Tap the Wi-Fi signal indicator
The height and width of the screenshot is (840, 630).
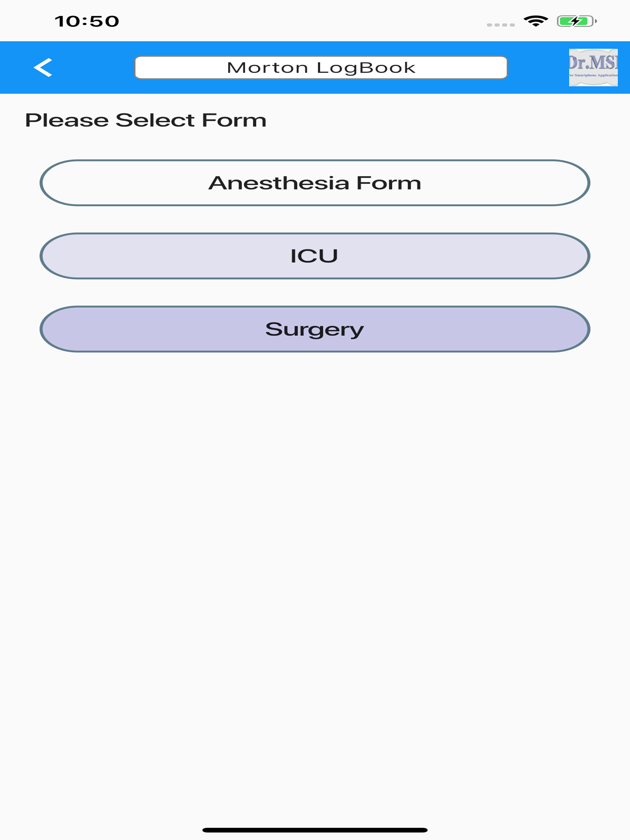[535, 21]
